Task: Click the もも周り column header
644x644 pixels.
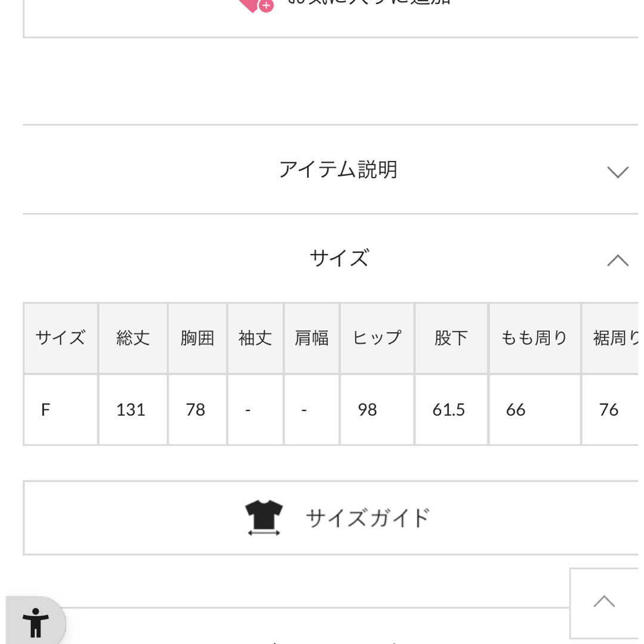Action: 535,339
